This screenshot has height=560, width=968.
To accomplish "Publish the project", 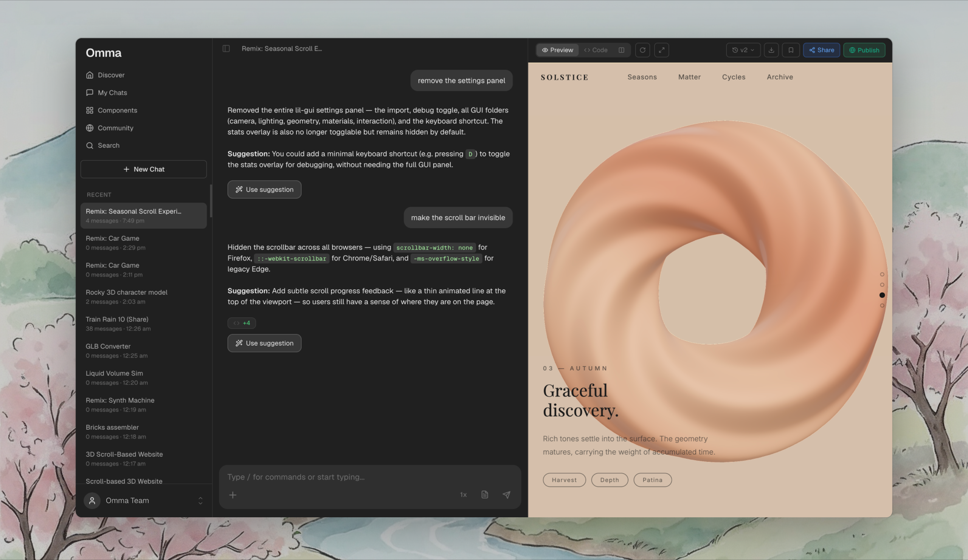I will tap(864, 50).
